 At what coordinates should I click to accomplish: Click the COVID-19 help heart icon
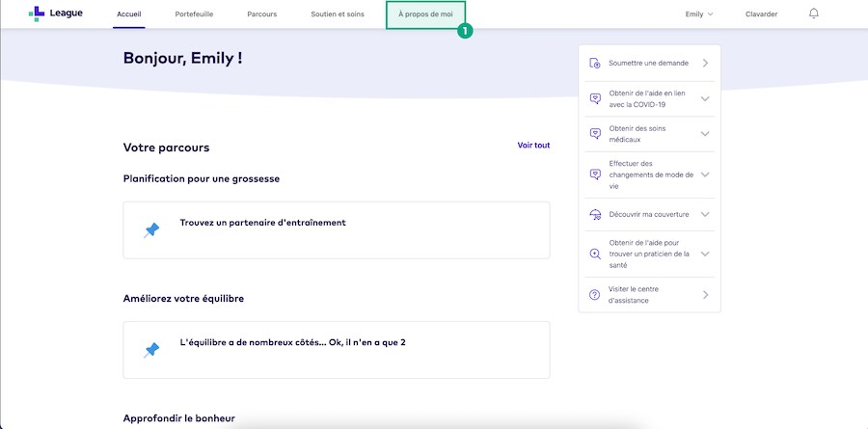tap(595, 98)
